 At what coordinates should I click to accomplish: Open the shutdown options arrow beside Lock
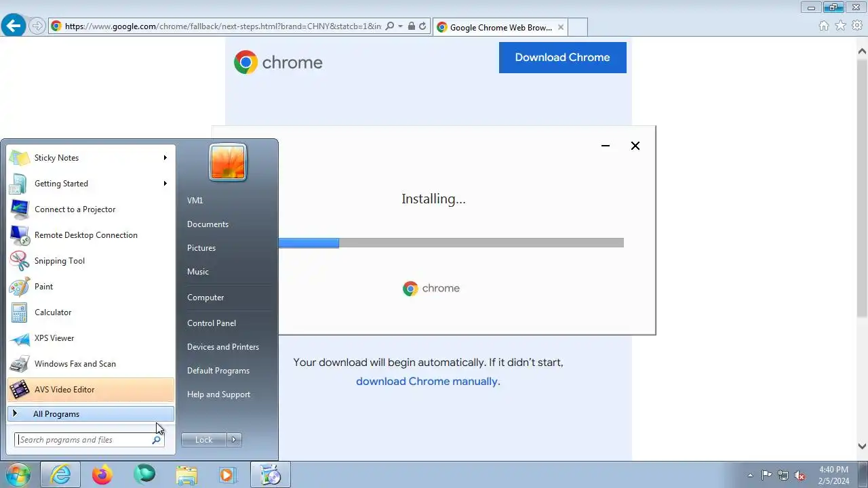(x=234, y=440)
